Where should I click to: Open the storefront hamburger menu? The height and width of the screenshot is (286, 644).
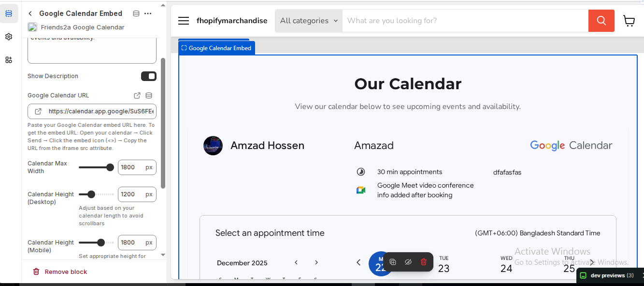click(184, 21)
